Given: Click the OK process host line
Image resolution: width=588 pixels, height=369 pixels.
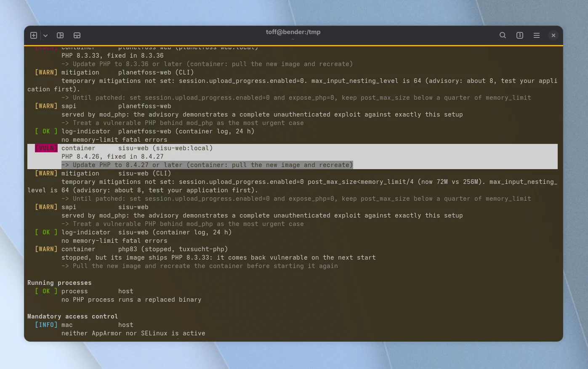Looking at the screenshot, I should click(x=84, y=291).
